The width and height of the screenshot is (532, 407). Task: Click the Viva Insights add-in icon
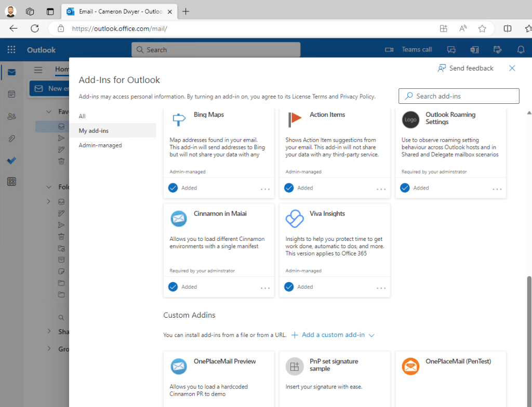pyautogui.click(x=295, y=219)
